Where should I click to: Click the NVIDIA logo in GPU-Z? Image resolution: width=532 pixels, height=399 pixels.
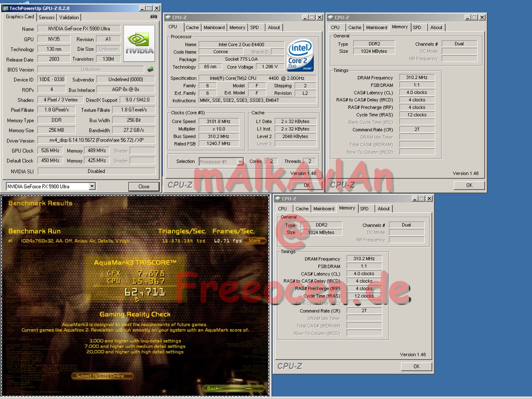[139, 43]
